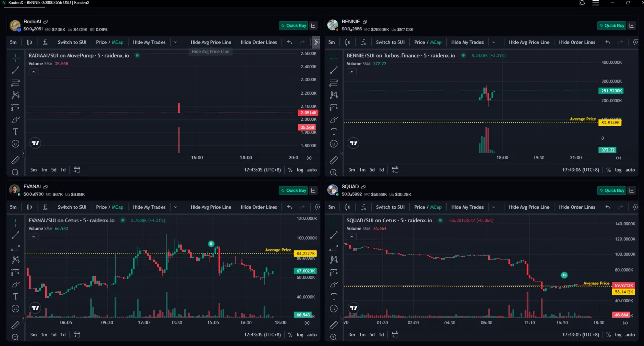Open go-to-date calendar in BENNIE chart
Viewport: 644px width, 346px height.
(x=395, y=170)
